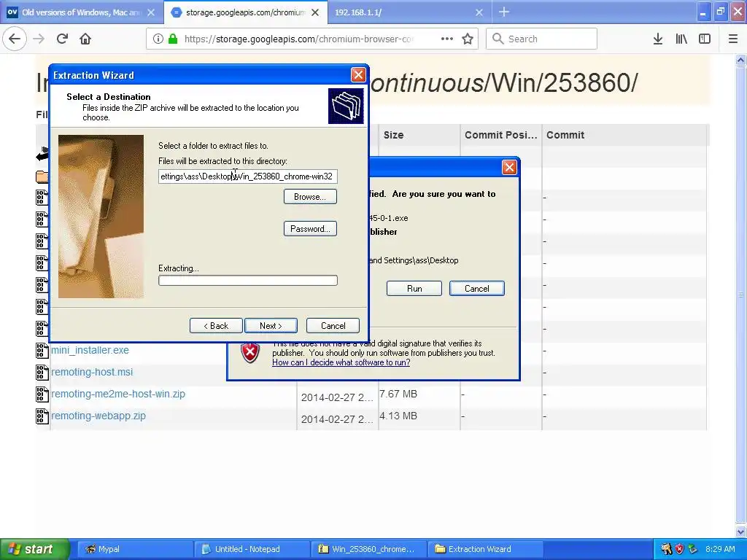Click file icon beside remoting-me2me-host-win.zip
Viewport: 747px width, 560px height.
(x=42, y=394)
